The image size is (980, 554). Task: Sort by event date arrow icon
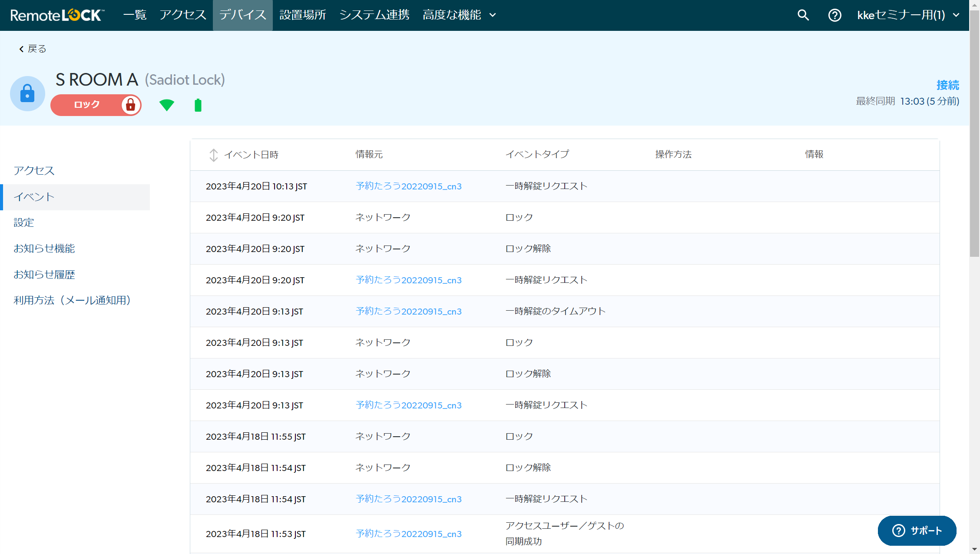(x=213, y=155)
